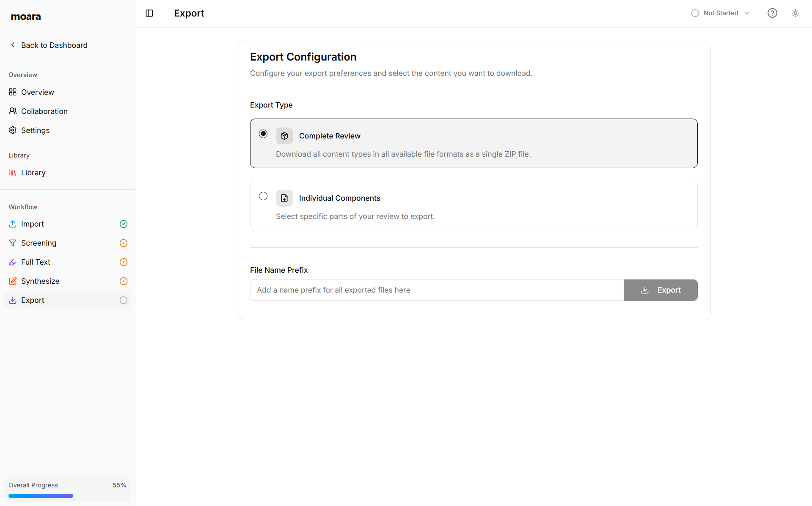The image size is (812, 506).
Task: Click the Full Text pen icon
Action: point(12,262)
